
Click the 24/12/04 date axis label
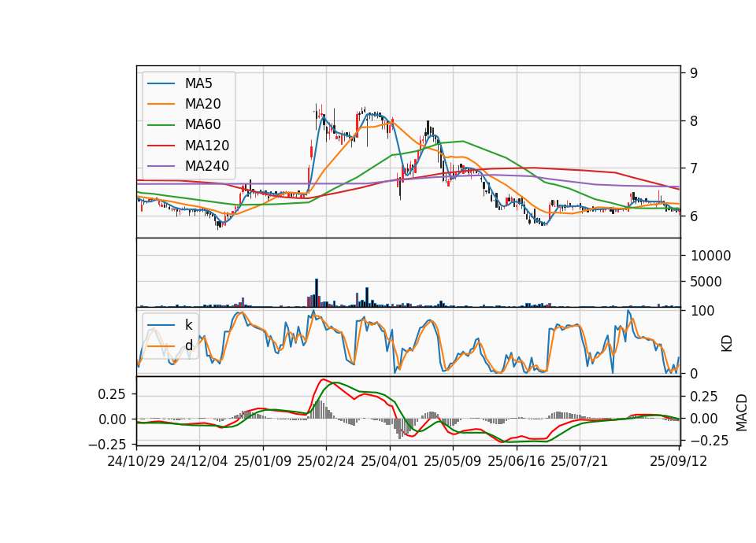point(199,462)
